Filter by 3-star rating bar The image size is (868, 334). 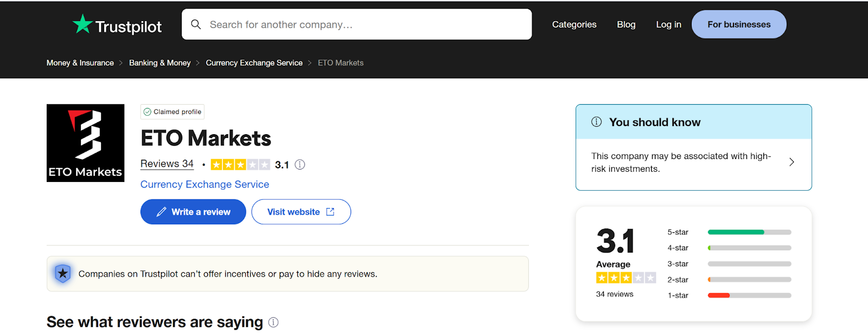749,264
